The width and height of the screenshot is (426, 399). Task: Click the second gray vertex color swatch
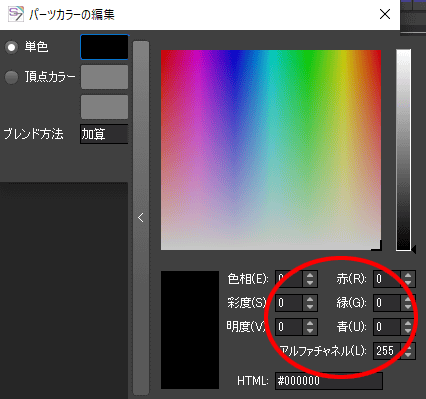[x=104, y=107]
